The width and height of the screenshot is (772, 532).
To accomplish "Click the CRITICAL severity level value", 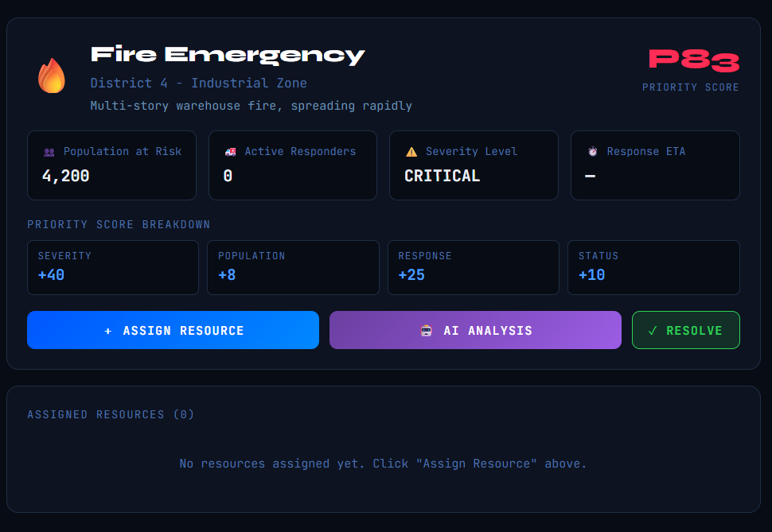I will (442, 177).
